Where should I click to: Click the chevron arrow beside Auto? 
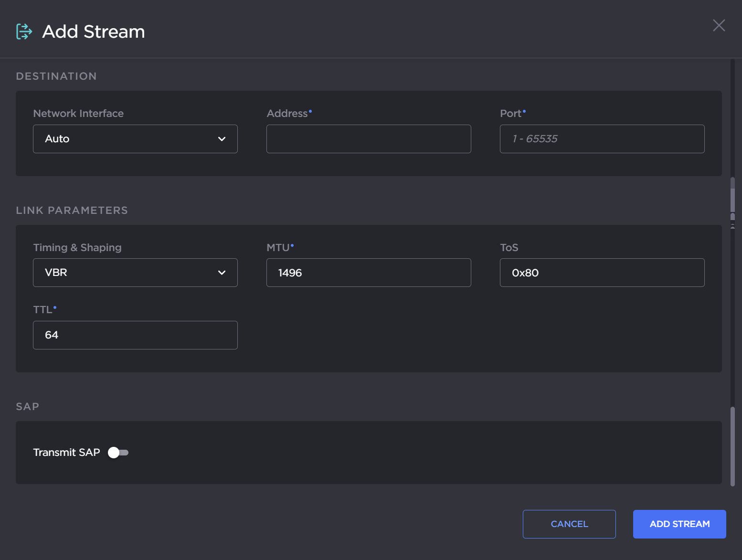coord(222,139)
